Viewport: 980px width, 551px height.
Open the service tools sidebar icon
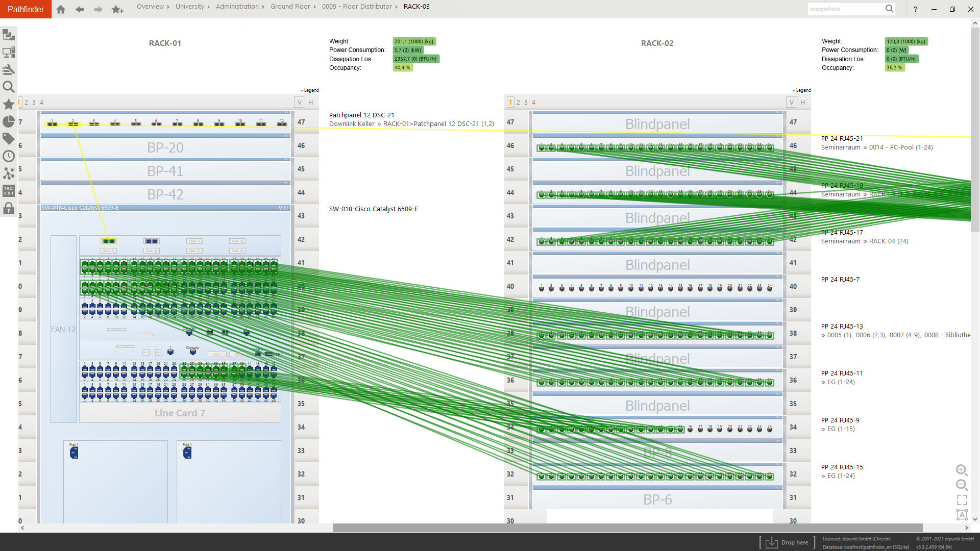[x=8, y=69]
